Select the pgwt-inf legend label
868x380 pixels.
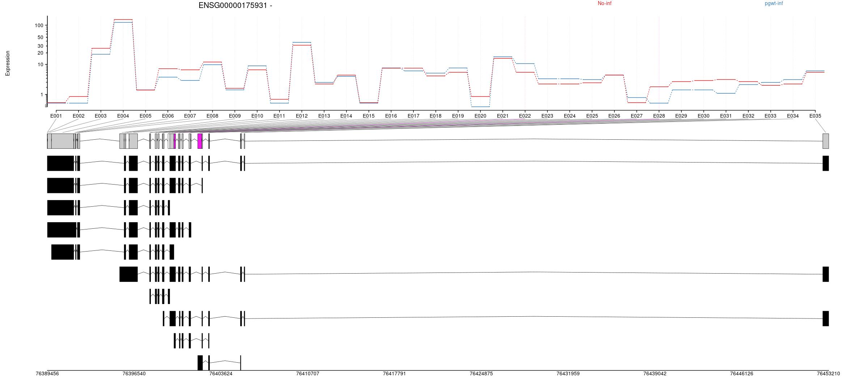[774, 3]
